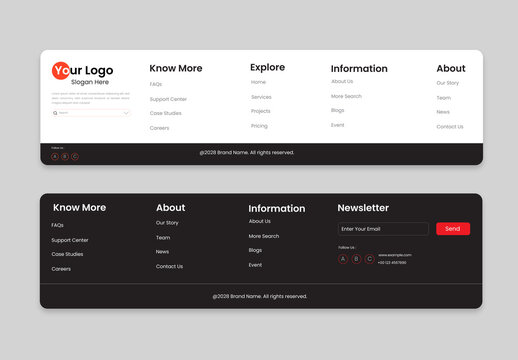Open social icon C under Newsletter
Viewport: 518px width, 360px height.
point(369,259)
